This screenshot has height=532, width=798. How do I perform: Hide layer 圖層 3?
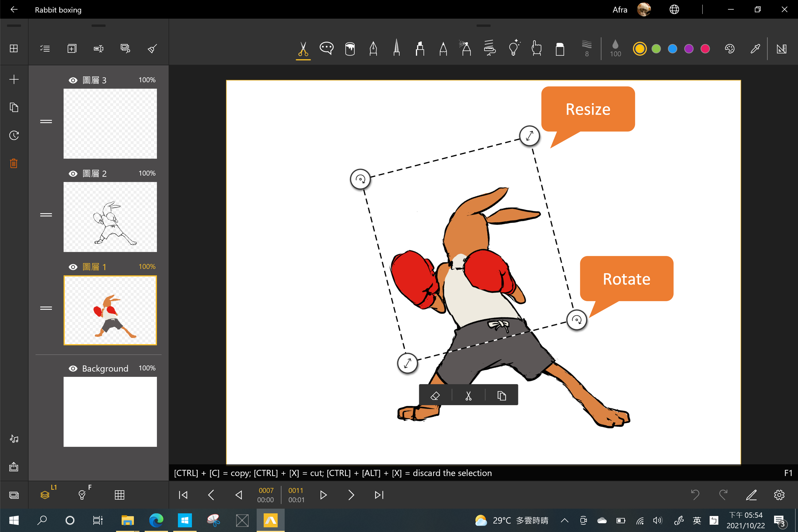click(73, 80)
